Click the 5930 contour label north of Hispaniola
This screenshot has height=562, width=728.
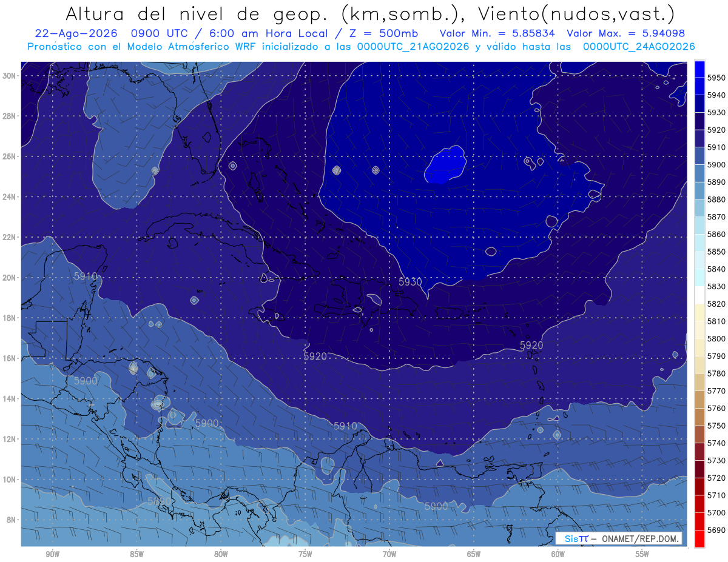pyautogui.click(x=410, y=282)
